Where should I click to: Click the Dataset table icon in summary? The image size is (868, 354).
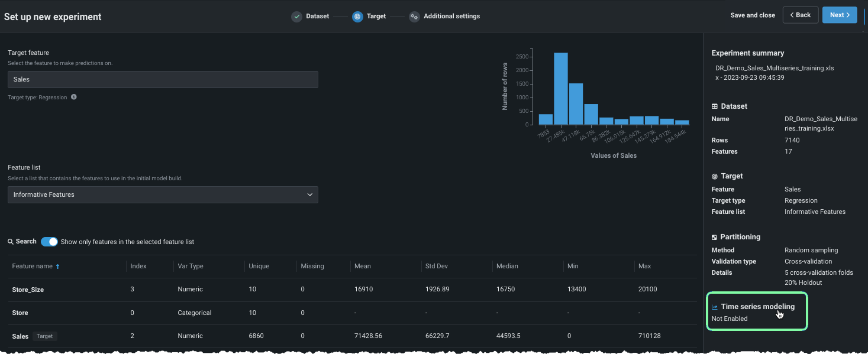click(715, 106)
